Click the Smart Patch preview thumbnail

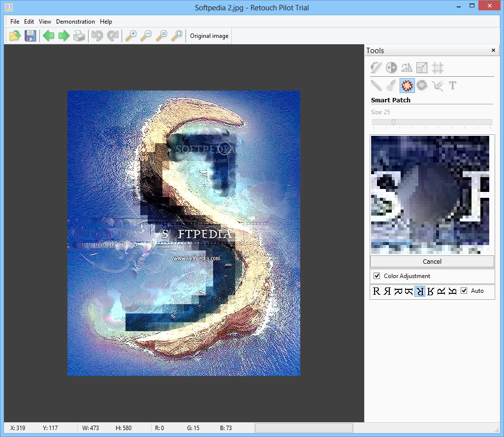(430, 195)
